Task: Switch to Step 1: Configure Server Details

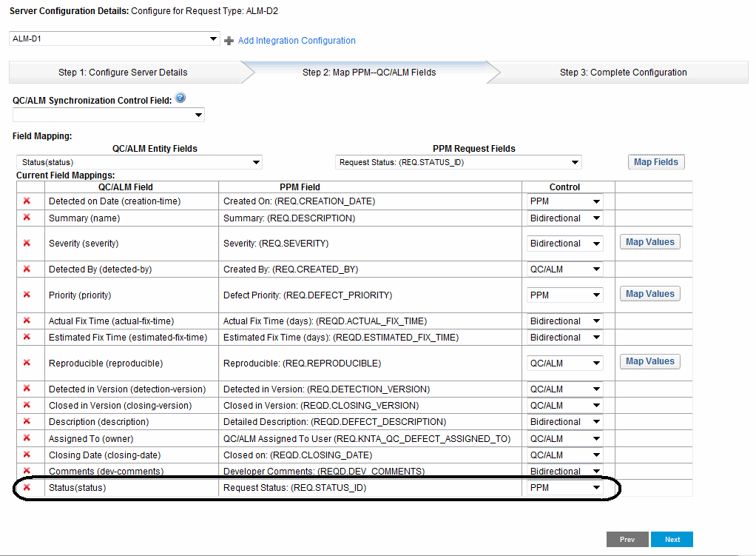Action: point(123,73)
